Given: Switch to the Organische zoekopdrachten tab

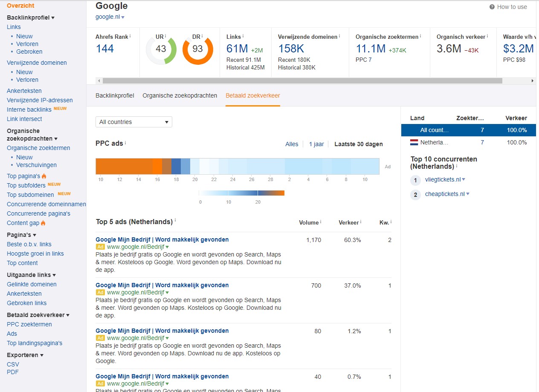Looking at the screenshot, I should pos(180,95).
